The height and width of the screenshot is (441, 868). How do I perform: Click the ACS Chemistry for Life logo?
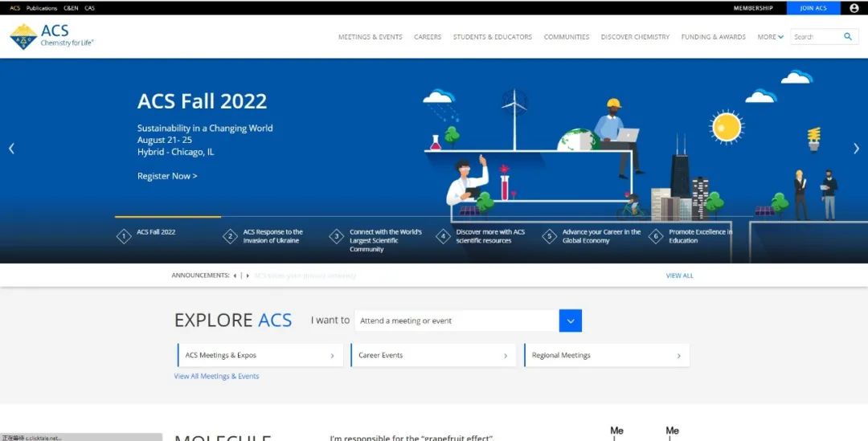[x=51, y=36]
